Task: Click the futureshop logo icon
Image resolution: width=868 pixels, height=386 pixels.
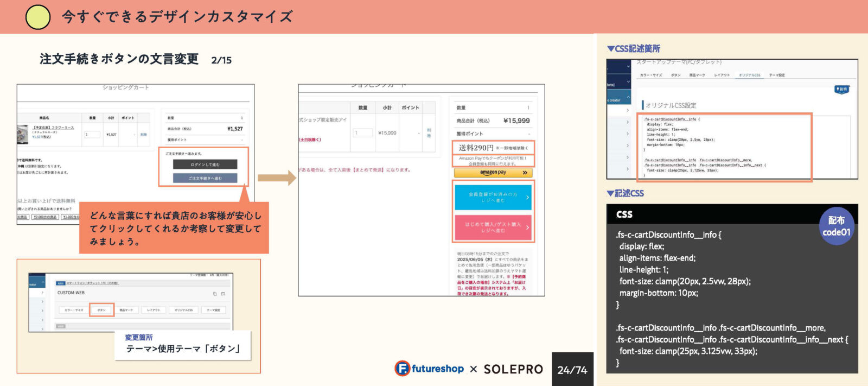Action: click(x=402, y=369)
